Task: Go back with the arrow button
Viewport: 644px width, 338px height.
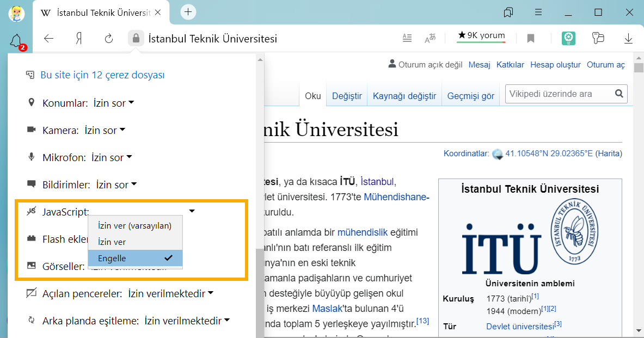Action: [x=49, y=39]
